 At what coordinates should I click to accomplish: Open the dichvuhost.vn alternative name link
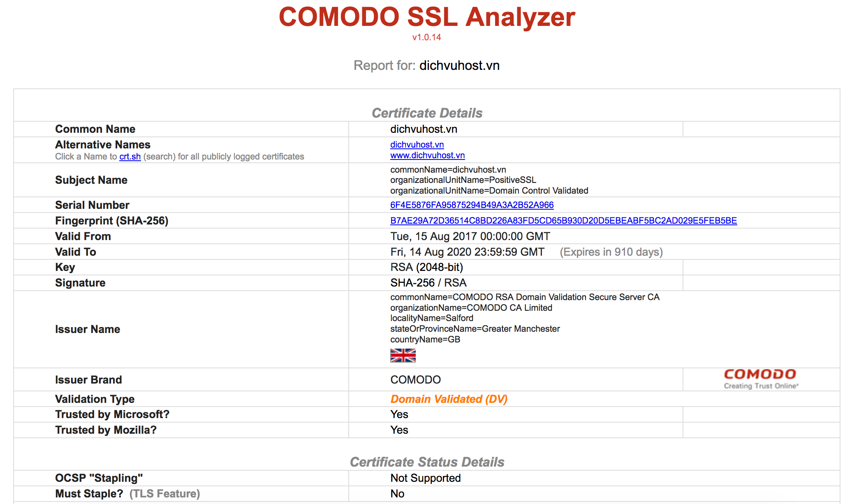pyautogui.click(x=417, y=145)
